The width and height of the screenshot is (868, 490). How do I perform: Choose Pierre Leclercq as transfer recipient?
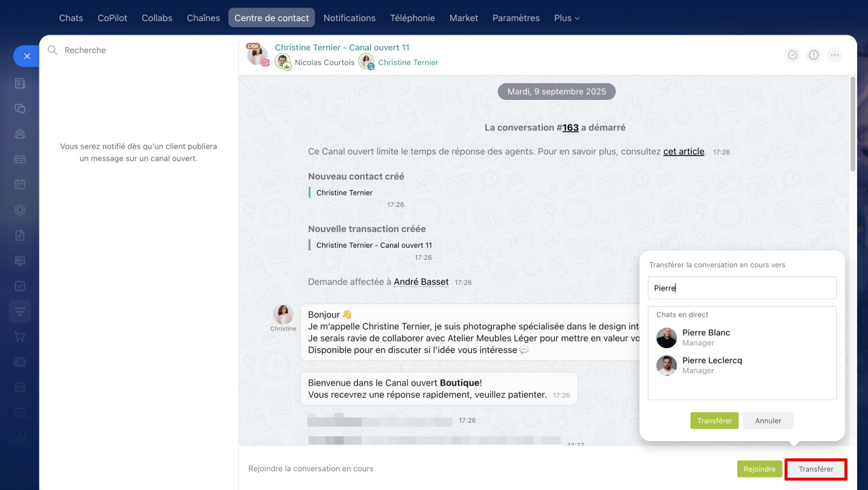(x=711, y=365)
